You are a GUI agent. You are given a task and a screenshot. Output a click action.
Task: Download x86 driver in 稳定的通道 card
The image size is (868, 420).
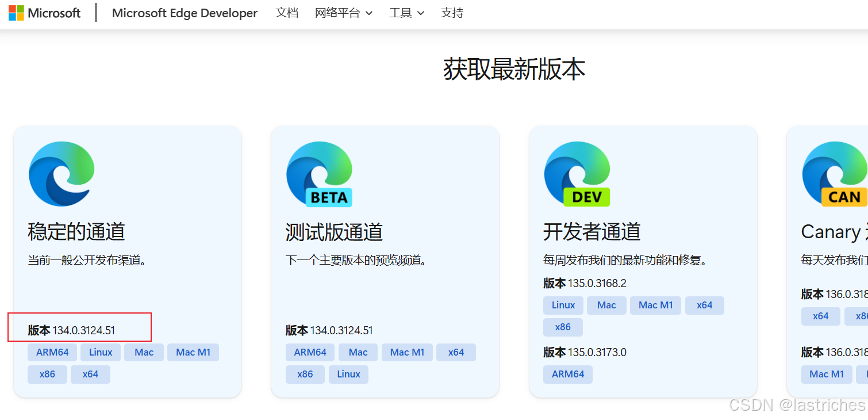(47, 374)
